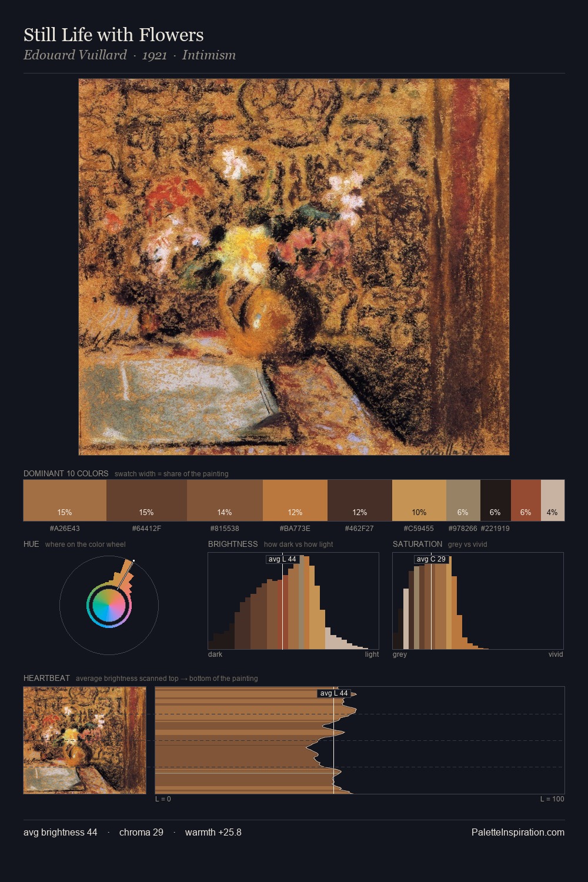Click the "grey" axis label under Saturation
The width and height of the screenshot is (588, 882).
(400, 654)
